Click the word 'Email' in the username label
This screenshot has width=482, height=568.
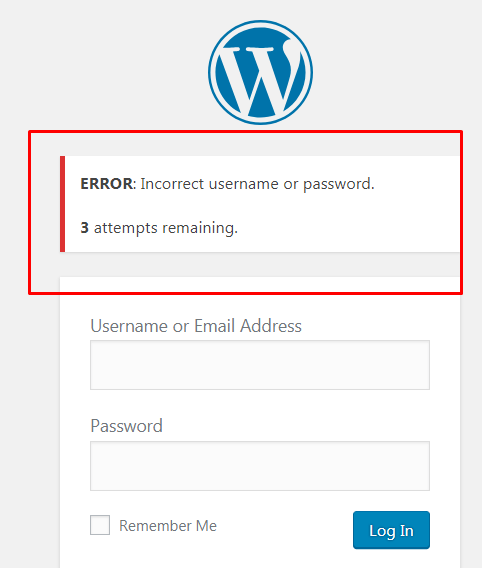[214, 326]
